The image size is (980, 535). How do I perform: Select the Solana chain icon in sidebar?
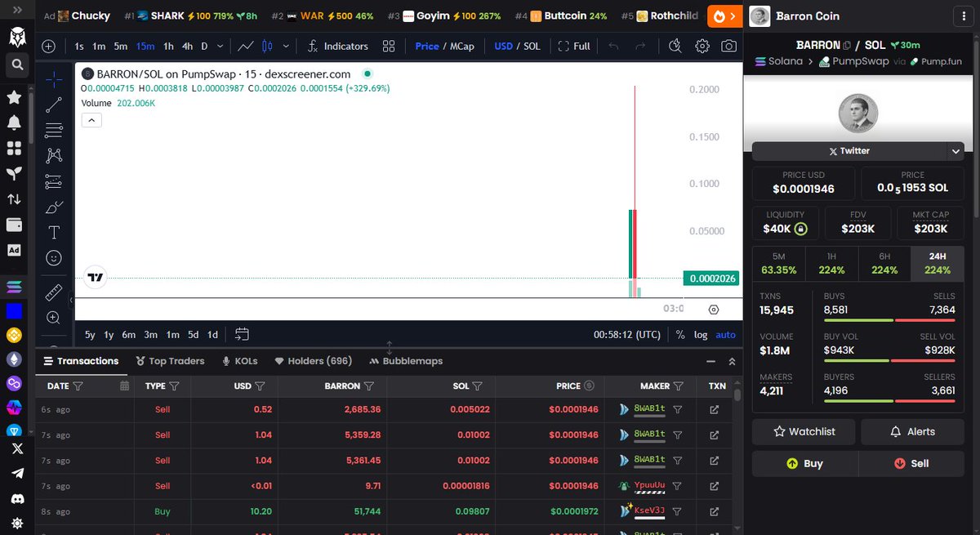point(14,287)
